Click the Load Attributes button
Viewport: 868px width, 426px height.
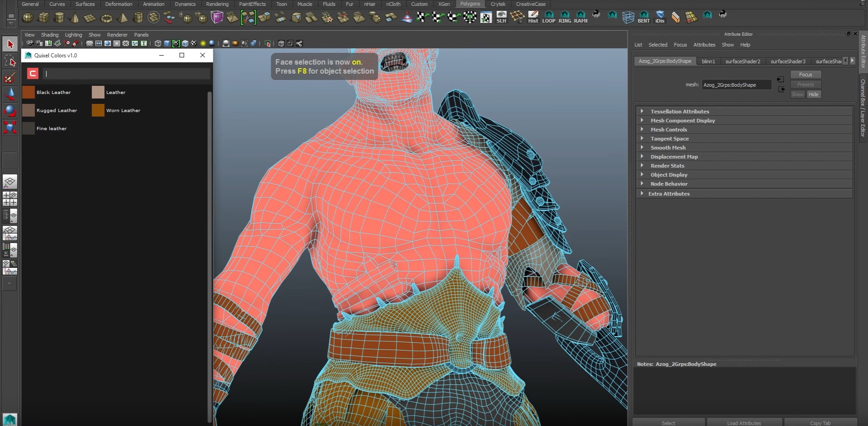(744, 423)
